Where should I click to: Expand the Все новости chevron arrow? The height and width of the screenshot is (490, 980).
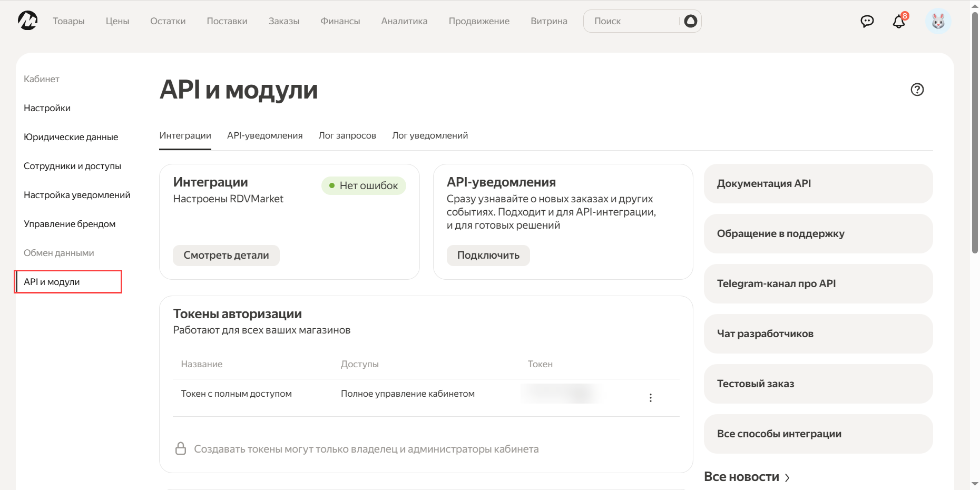[787, 477]
